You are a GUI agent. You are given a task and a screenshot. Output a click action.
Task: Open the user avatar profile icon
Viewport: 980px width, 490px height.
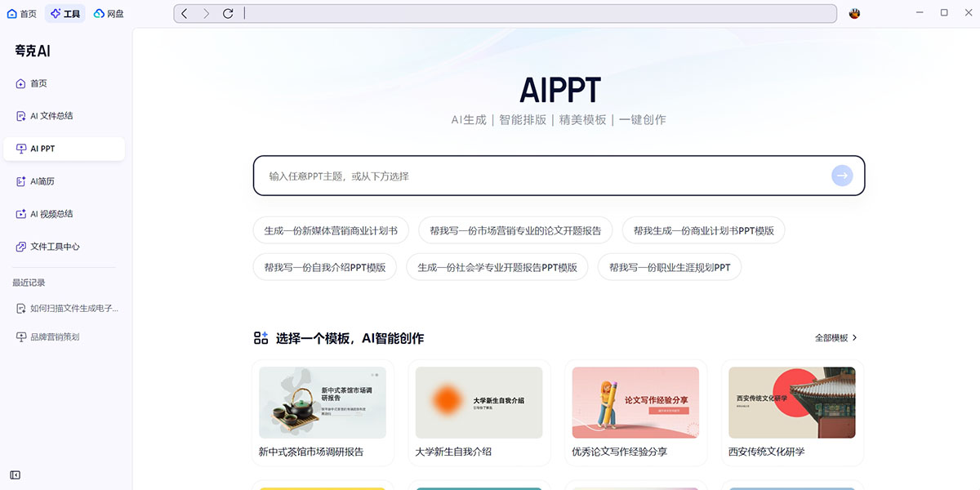(855, 13)
